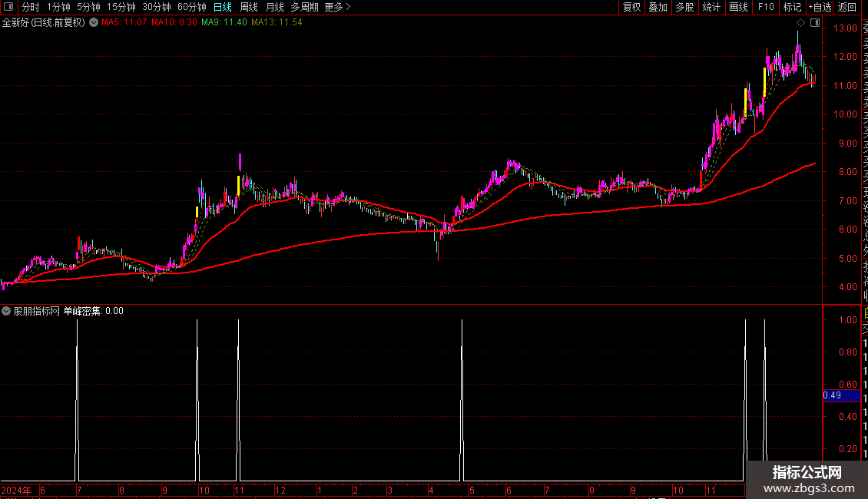Click the 全新好(日线.前复权) chart title
Image resolution: width=868 pixels, height=499 pixels.
point(44,23)
